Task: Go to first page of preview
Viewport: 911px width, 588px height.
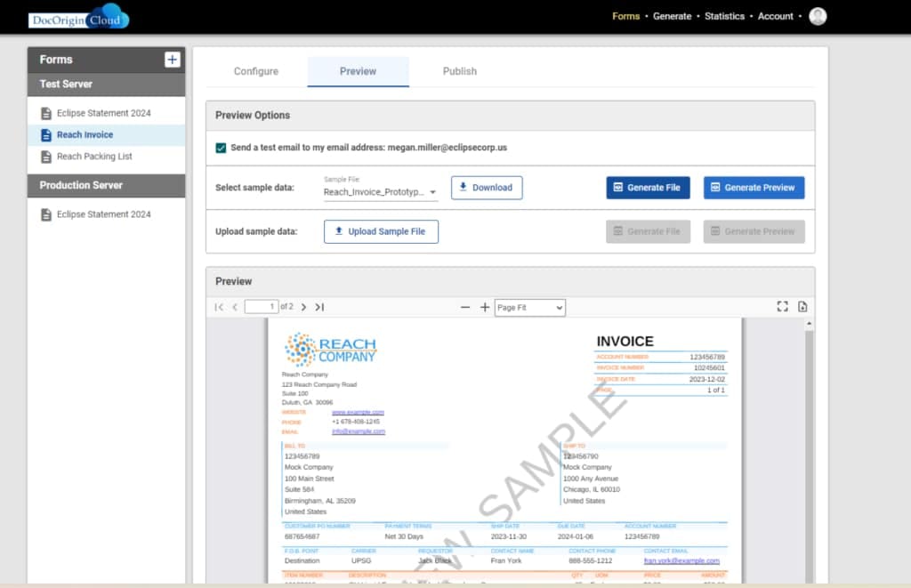Action: pyautogui.click(x=219, y=307)
